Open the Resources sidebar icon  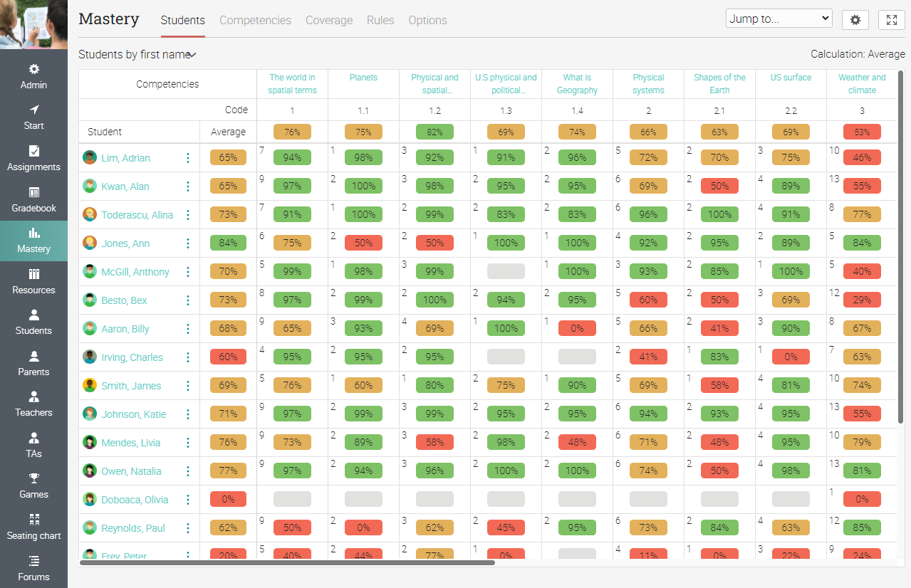pos(33,274)
